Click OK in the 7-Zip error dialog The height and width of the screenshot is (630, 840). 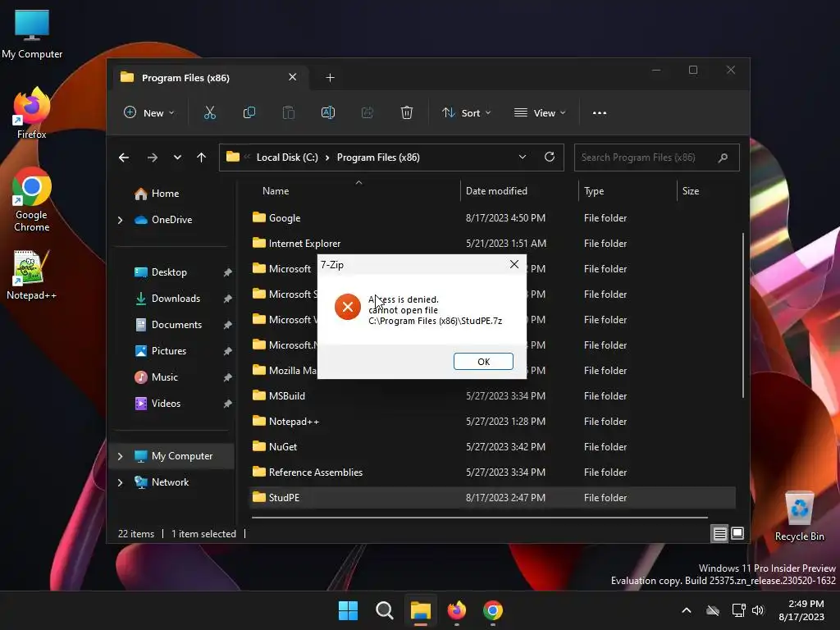(x=483, y=362)
